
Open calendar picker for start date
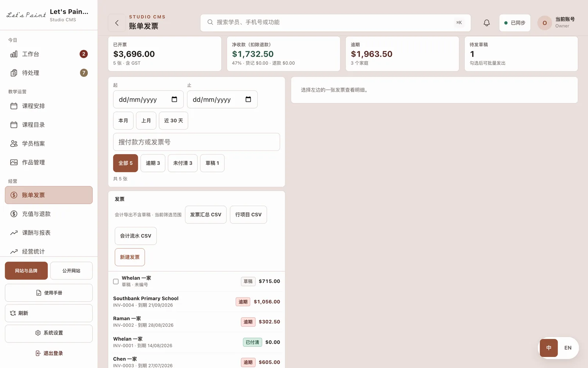click(x=174, y=99)
